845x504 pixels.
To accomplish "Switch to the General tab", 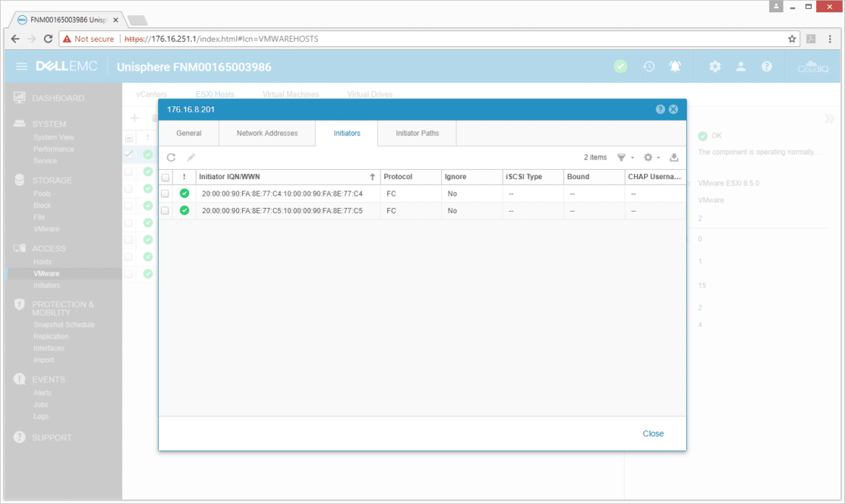I will coord(188,133).
